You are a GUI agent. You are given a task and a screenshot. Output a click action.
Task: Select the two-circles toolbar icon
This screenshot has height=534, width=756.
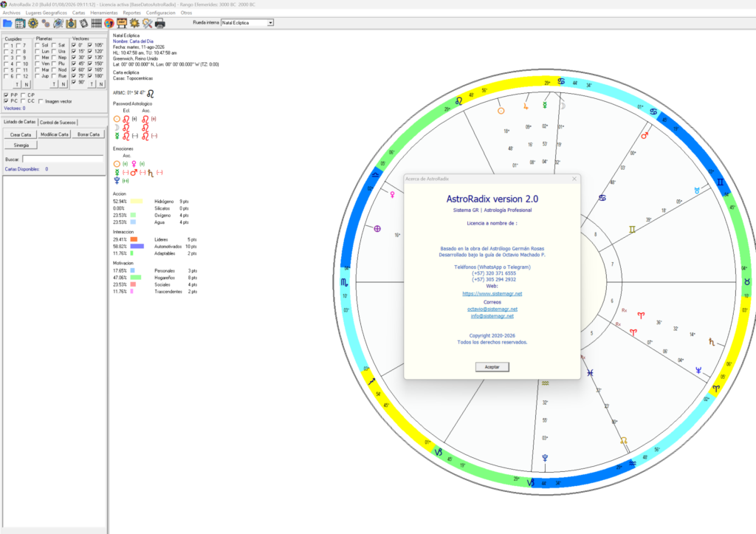coord(46,23)
